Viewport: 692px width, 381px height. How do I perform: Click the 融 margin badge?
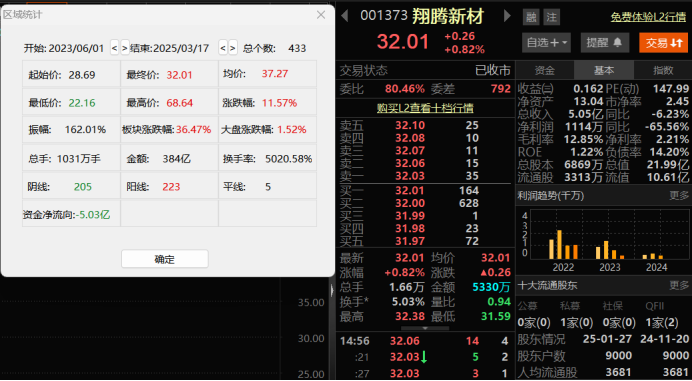(531, 17)
